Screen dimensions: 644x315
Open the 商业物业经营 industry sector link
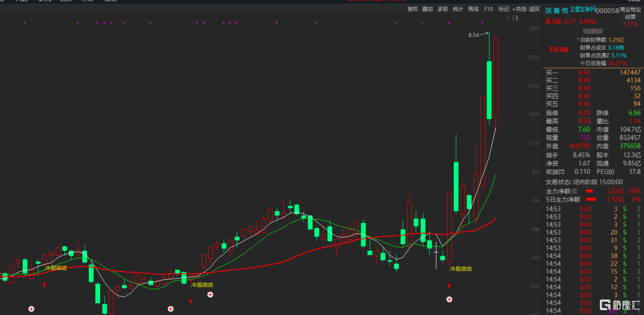[630, 13]
